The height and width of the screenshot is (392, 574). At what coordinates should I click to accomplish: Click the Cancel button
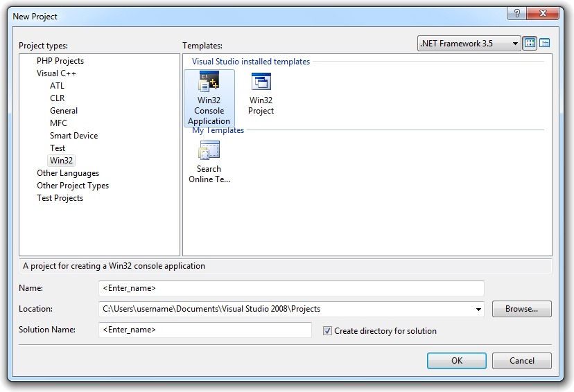click(x=521, y=361)
